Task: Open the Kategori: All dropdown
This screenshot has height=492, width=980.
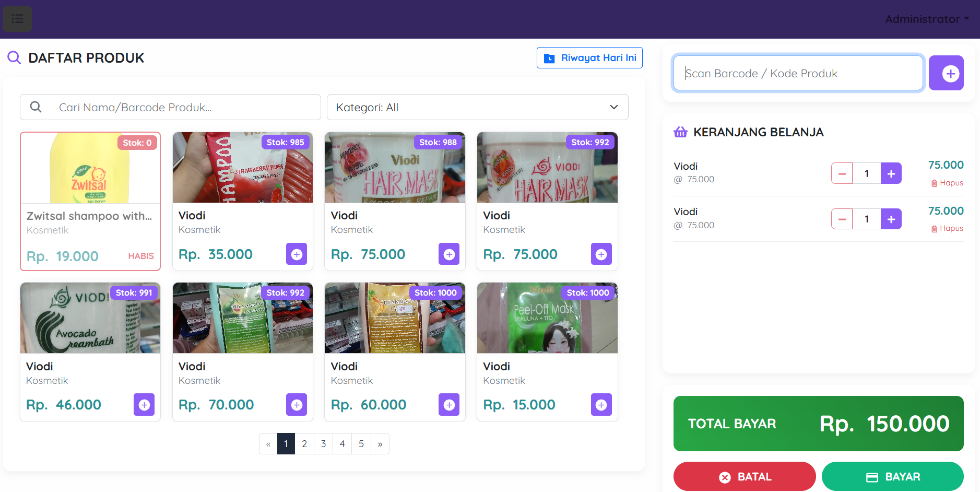Action: 477,107
